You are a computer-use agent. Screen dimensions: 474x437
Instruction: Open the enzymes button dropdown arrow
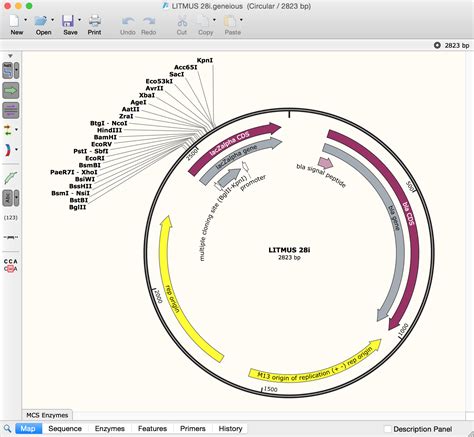[16, 71]
